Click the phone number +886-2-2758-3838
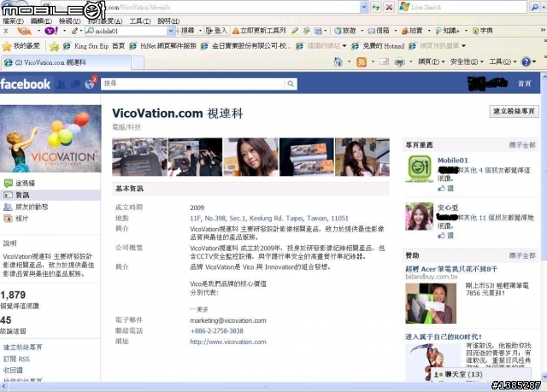This screenshot has height=392, width=547. click(216, 331)
